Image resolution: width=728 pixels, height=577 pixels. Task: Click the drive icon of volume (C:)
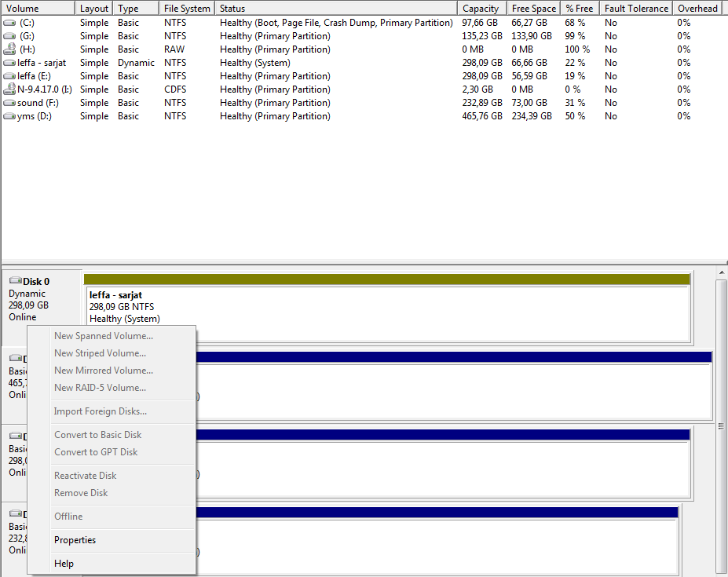click(9, 23)
